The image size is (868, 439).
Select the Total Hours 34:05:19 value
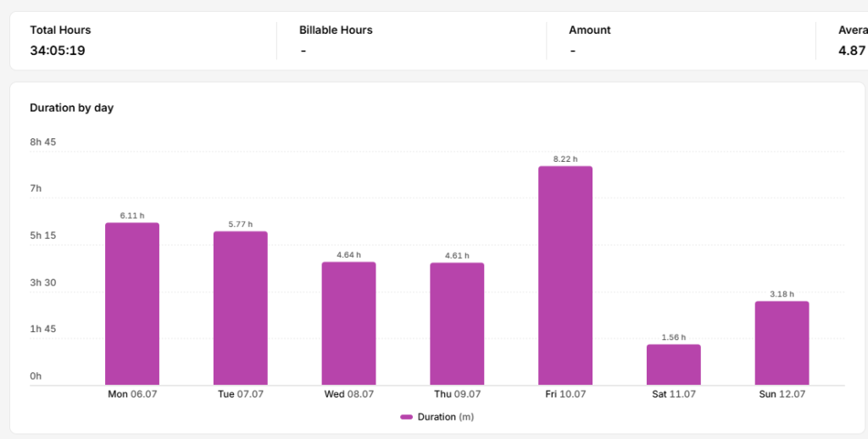click(58, 50)
